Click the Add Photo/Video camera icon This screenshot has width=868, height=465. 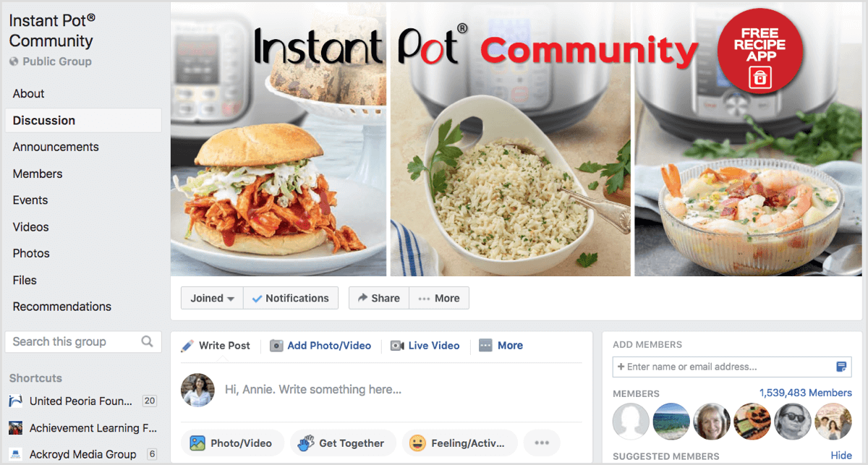[x=276, y=346]
